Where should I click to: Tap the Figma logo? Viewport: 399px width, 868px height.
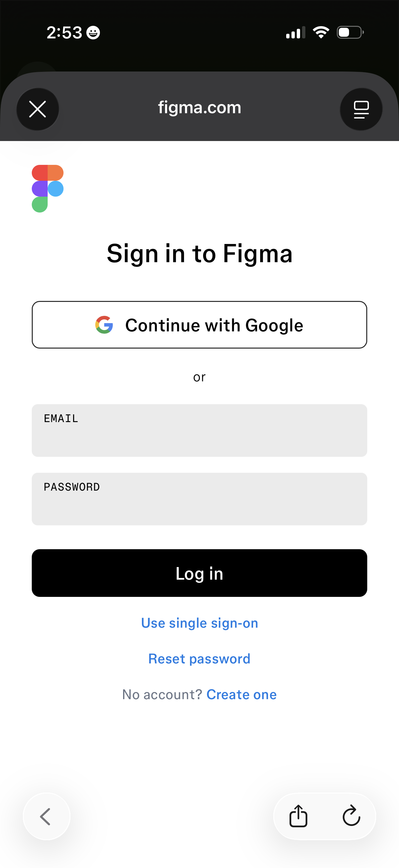tap(47, 188)
